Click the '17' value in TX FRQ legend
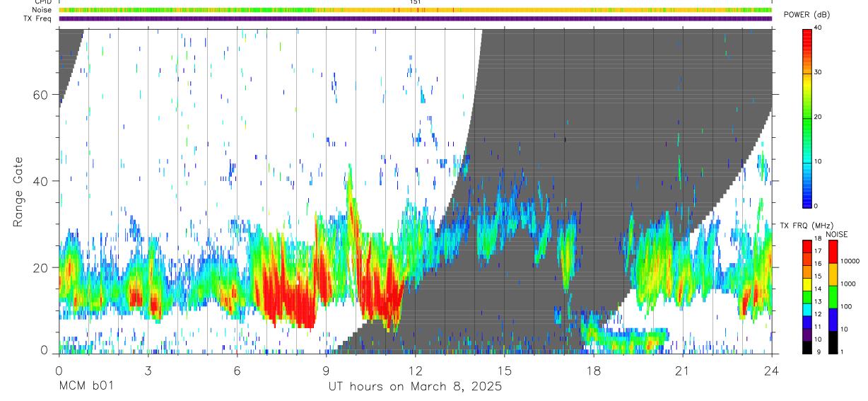Image resolution: width=868 pixels, height=401 pixels. click(819, 251)
